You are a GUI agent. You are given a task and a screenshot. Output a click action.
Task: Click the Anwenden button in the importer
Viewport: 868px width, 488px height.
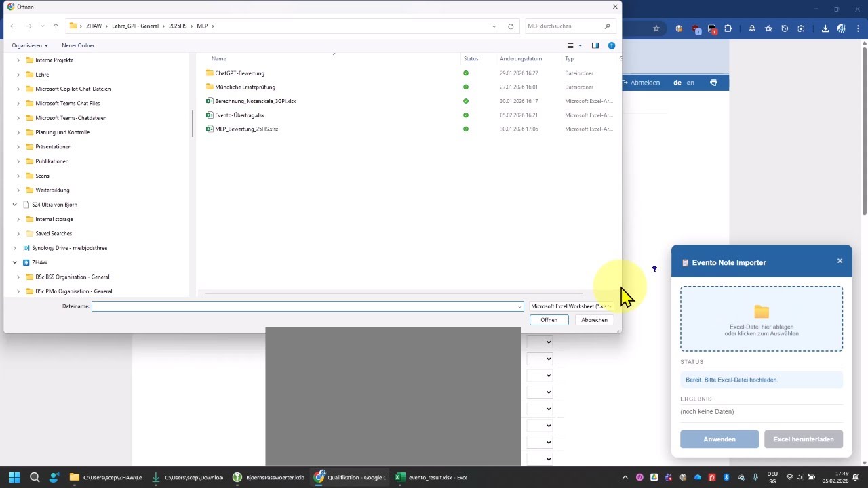click(x=719, y=439)
